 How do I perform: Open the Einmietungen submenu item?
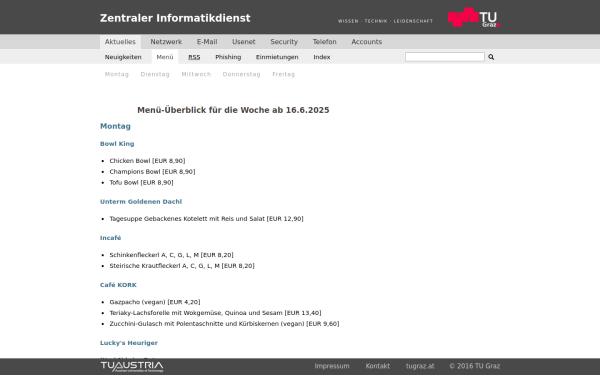(x=277, y=57)
